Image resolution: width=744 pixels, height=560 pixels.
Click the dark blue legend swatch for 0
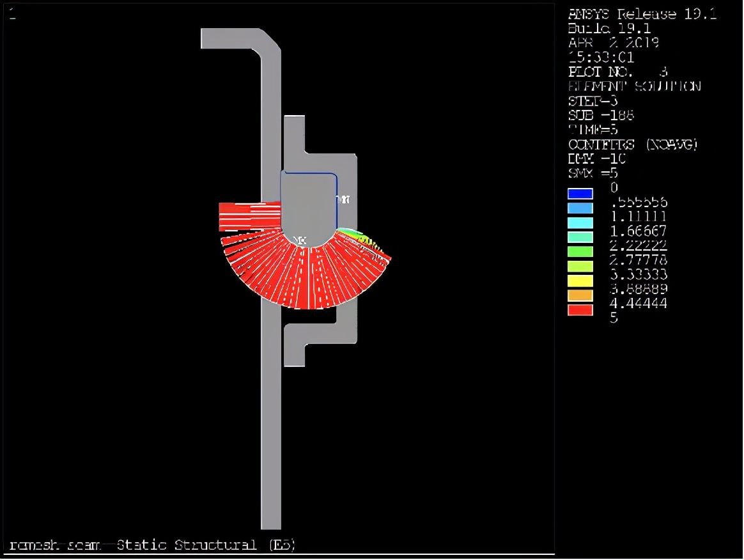click(x=580, y=194)
